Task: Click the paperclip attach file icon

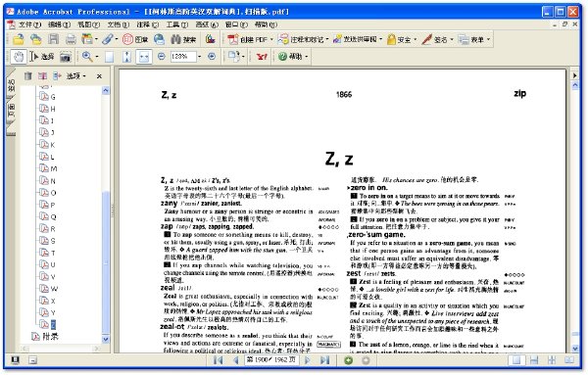Action: tap(108, 39)
